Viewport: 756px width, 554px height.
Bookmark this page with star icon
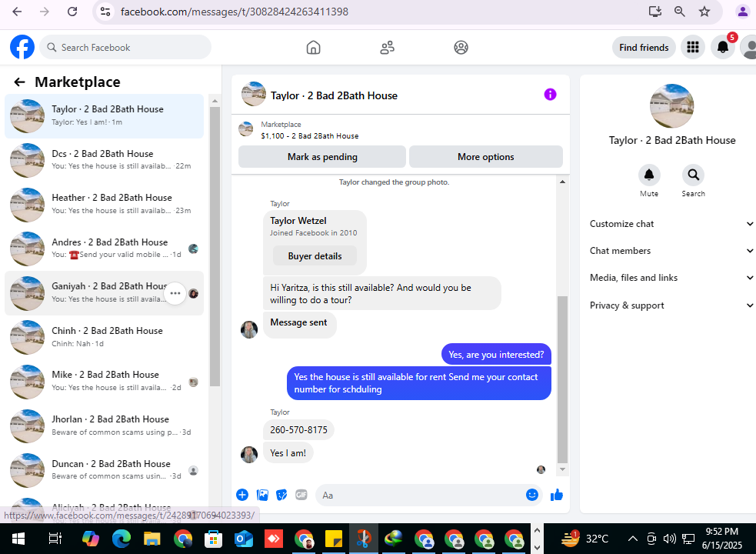[x=704, y=12]
